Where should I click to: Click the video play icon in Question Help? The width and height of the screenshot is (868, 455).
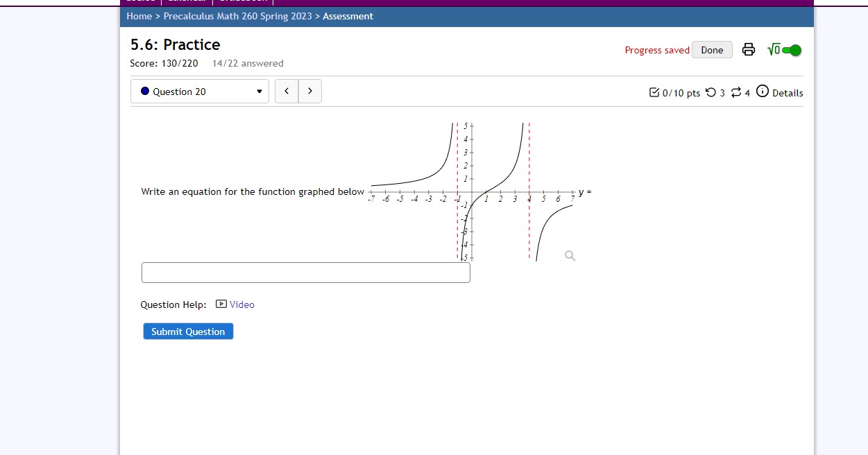pos(219,304)
